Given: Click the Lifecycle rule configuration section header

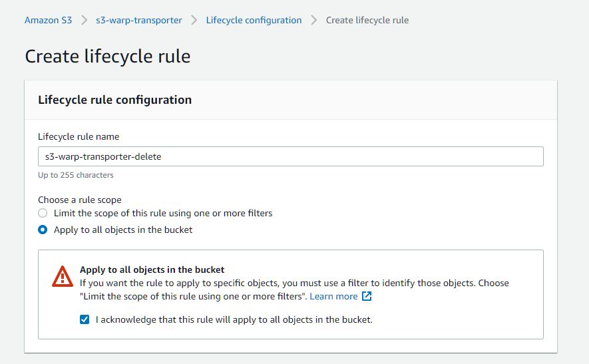Looking at the screenshot, I should pos(115,100).
